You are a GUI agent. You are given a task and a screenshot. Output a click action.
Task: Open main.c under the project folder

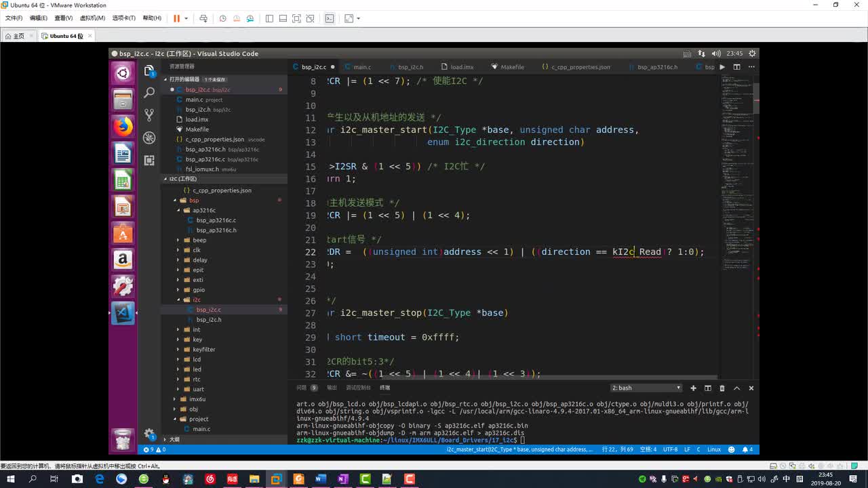(201, 429)
